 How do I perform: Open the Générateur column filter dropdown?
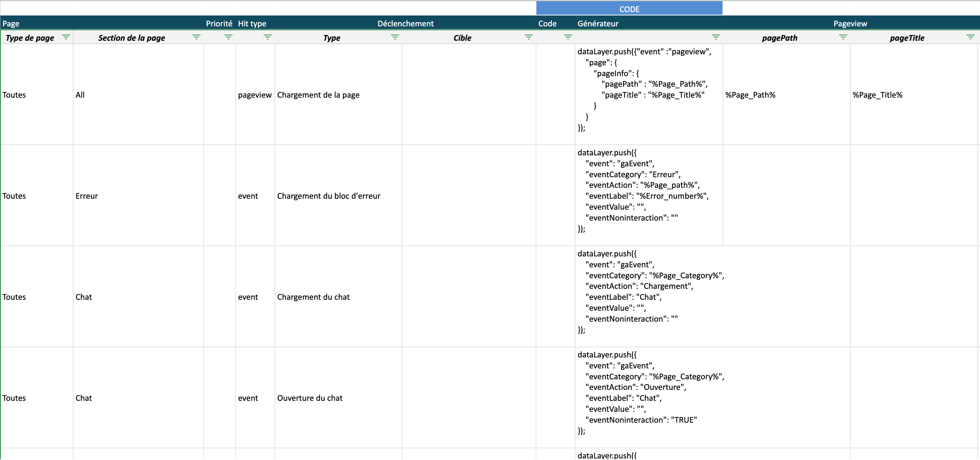(716, 37)
